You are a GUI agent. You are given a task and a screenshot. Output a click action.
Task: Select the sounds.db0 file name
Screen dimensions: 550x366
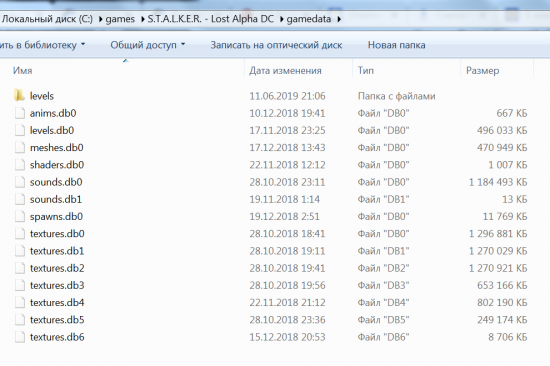pos(56,182)
